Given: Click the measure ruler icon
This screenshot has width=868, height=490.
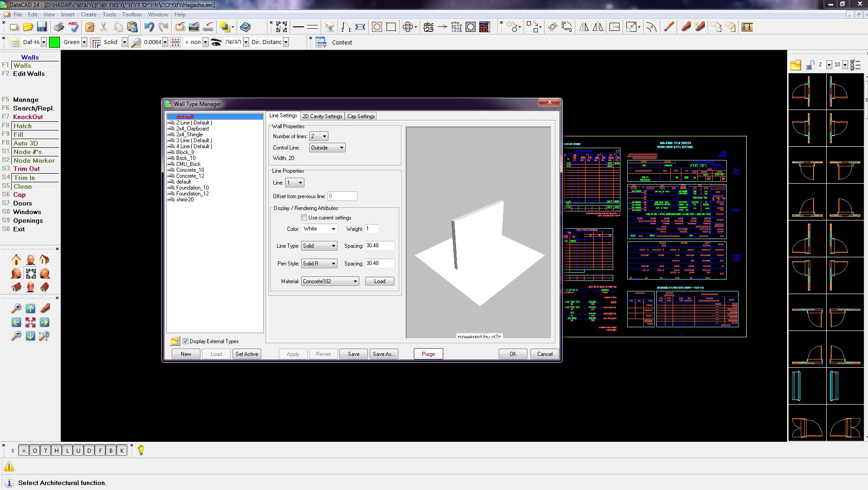Looking at the screenshot, I should pos(747,27).
